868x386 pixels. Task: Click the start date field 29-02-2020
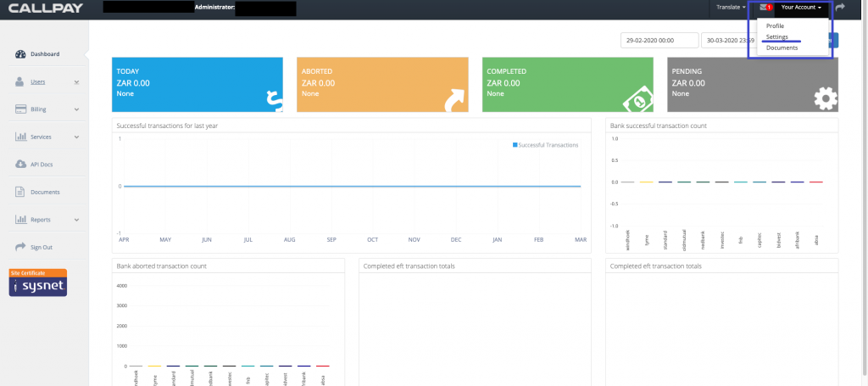coord(659,40)
